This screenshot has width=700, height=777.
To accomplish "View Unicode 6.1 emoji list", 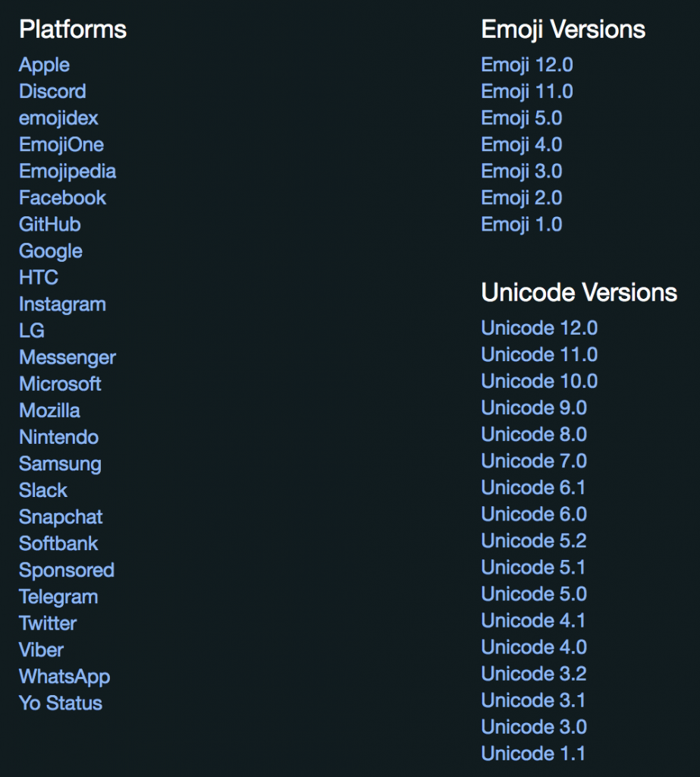I will coord(534,487).
